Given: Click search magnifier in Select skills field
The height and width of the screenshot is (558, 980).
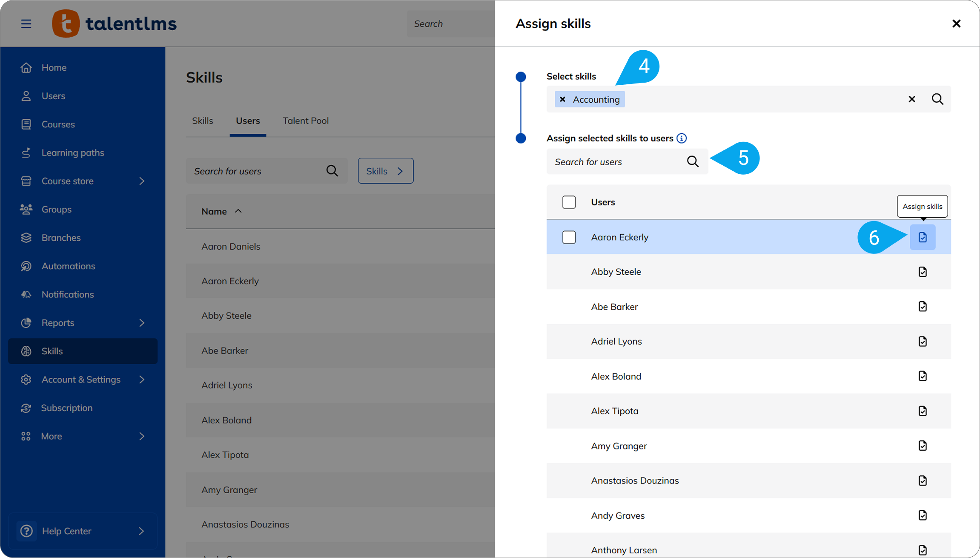Looking at the screenshot, I should tap(937, 99).
